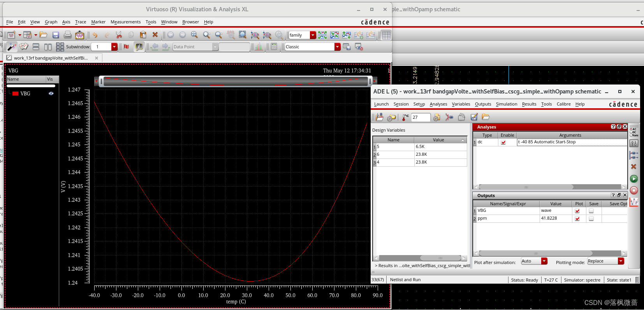The height and width of the screenshot is (310, 644).
Task: Click the zoom out magnifier icon
Action: (x=219, y=35)
